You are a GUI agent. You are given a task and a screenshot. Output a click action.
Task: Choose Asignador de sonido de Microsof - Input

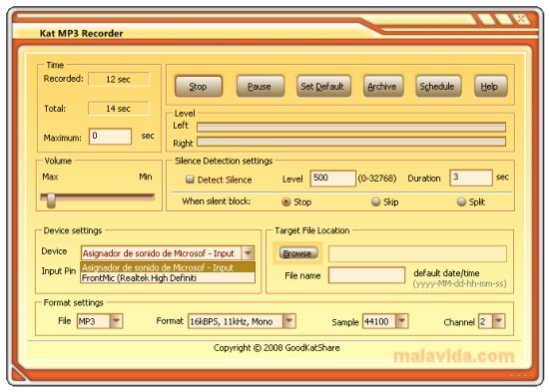coord(168,267)
